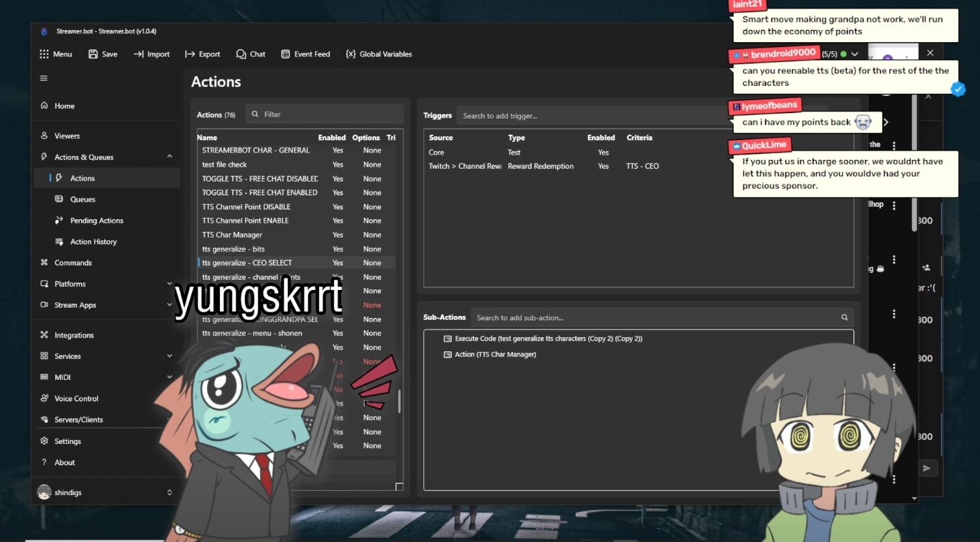
Task: Click the magnifier icon beside Filter
Action: tap(255, 114)
